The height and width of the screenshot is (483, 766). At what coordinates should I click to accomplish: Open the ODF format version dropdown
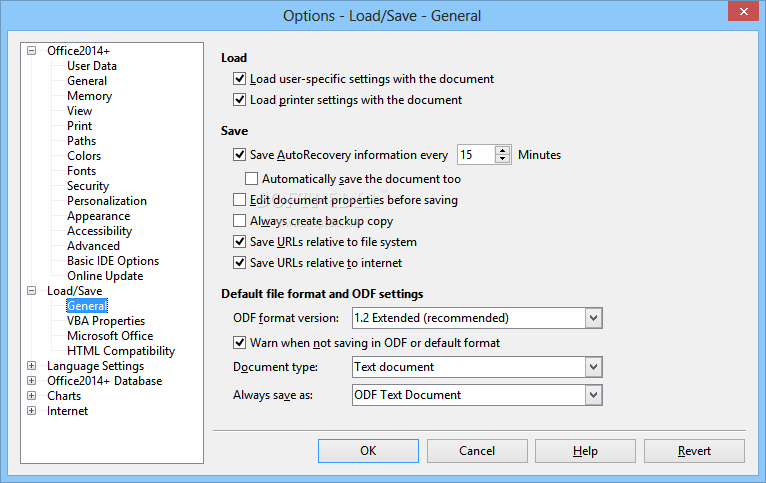(x=593, y=318)
